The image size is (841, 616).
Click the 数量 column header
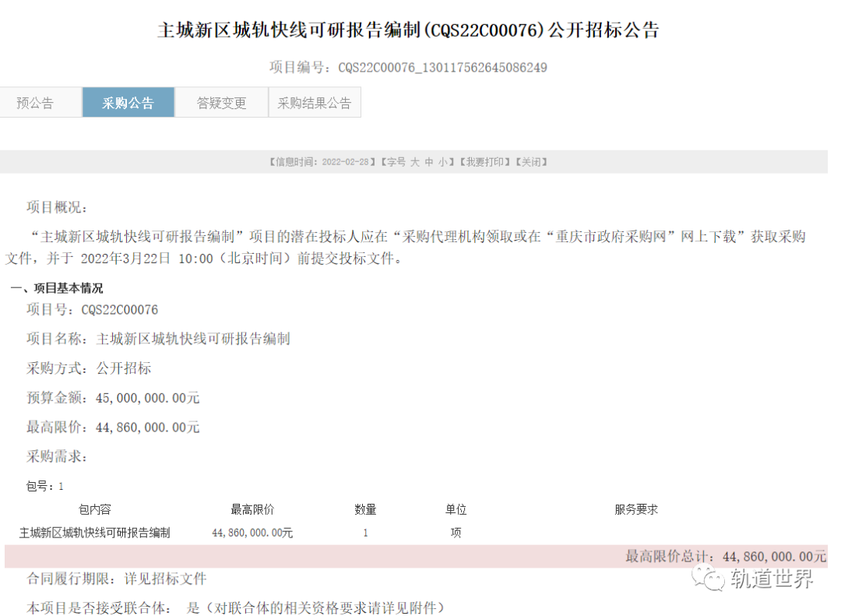pos(365,509)
